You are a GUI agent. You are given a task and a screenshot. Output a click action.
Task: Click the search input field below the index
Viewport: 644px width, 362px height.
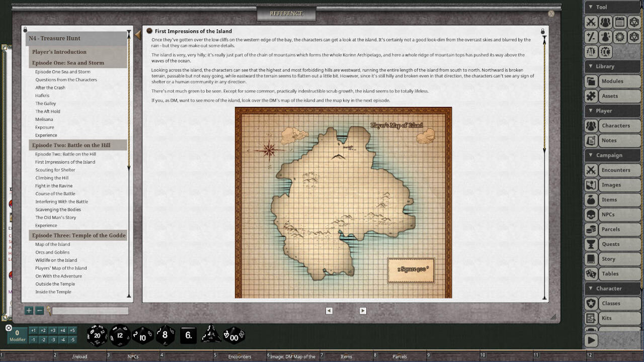(90, 311)
